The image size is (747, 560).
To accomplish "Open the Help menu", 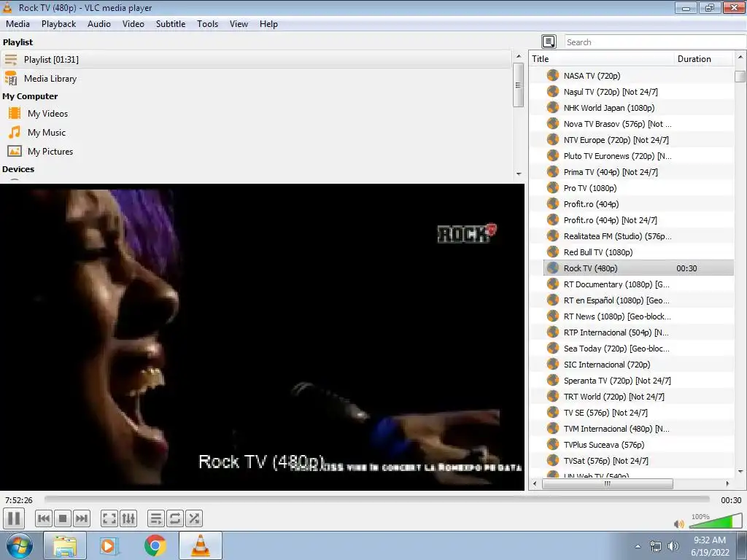I will point(268,24).
